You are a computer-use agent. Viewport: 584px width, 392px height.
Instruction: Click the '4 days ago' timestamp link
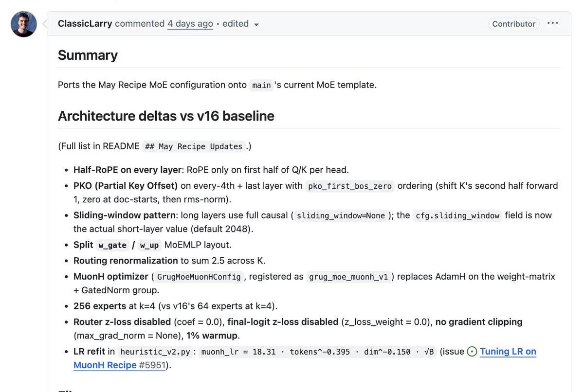(190, 23)
